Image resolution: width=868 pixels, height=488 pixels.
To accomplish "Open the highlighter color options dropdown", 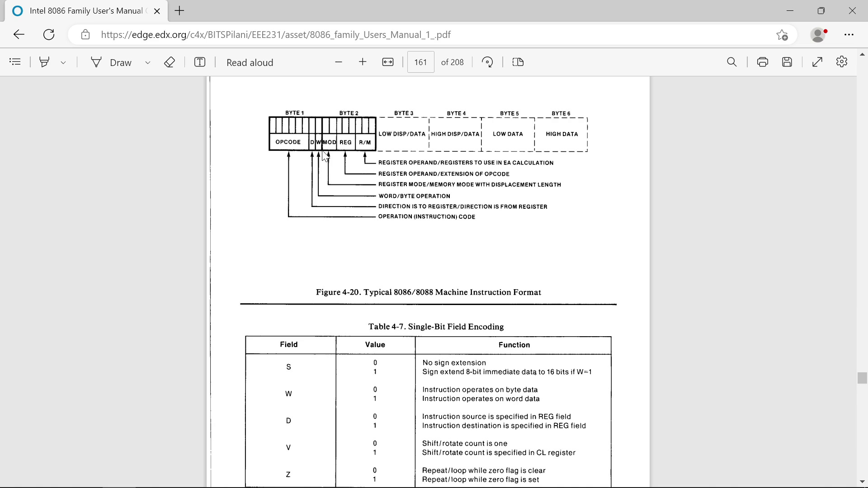I will coord(63,62).
